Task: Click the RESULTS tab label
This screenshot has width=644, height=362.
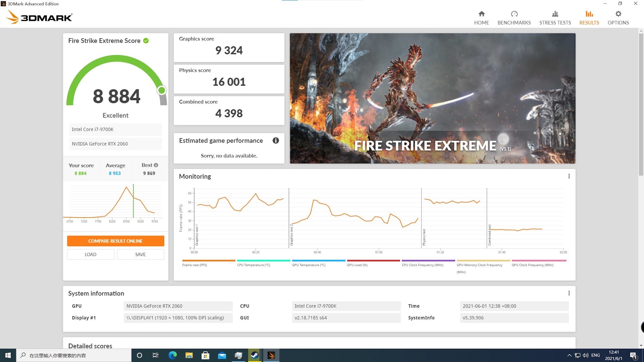Action: coord(589,23)
